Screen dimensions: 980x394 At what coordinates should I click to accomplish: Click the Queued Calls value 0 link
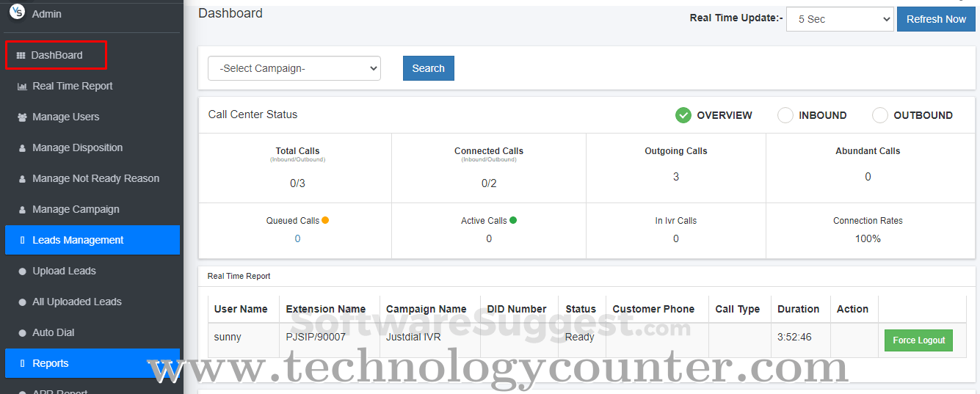297,238
